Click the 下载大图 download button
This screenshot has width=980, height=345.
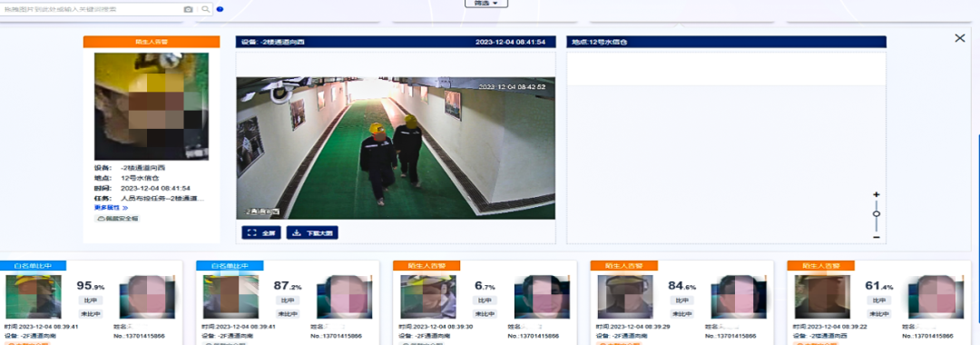(312, 232)
